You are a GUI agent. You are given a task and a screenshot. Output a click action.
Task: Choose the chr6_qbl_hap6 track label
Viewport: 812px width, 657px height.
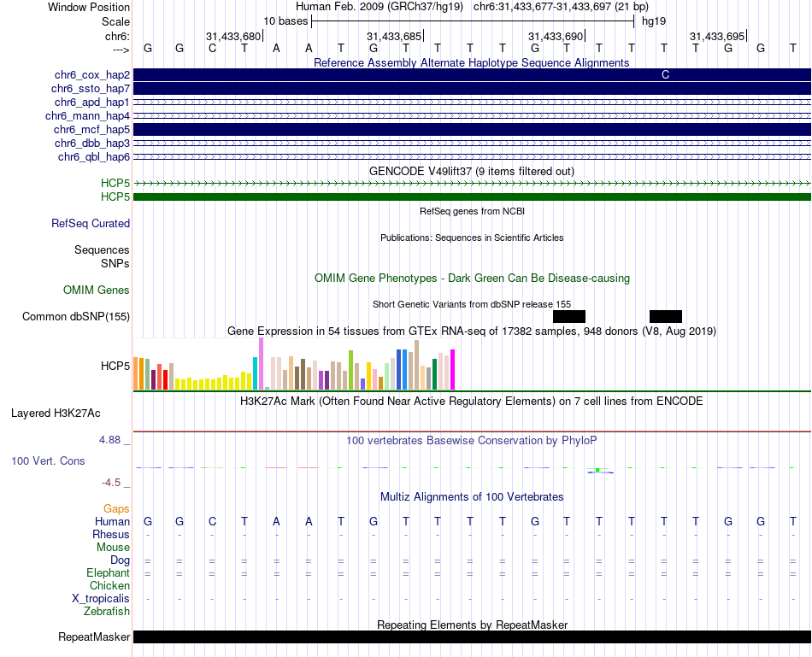coord(94,156)
